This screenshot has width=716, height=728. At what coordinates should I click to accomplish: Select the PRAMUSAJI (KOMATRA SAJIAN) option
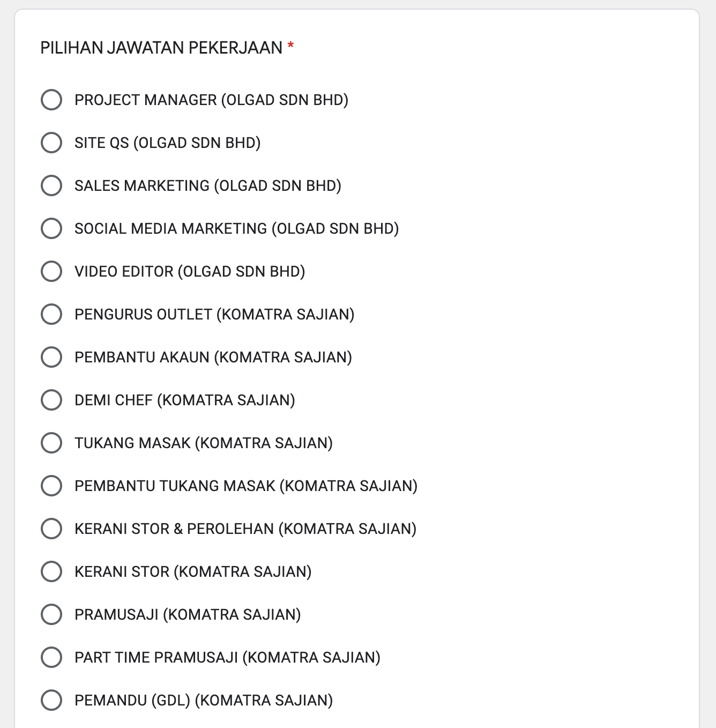click(x=51, y=615)
